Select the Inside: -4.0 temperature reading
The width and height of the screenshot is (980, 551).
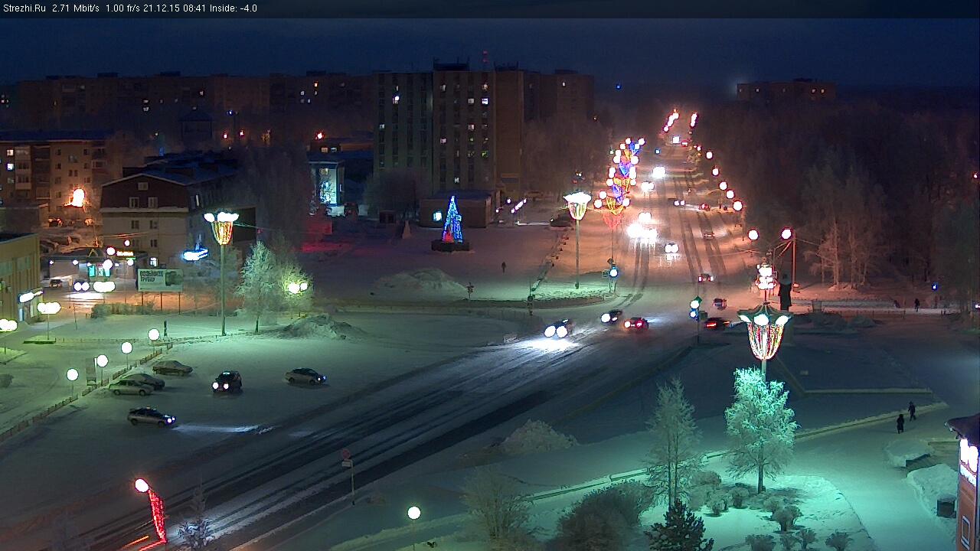[234, 8]
